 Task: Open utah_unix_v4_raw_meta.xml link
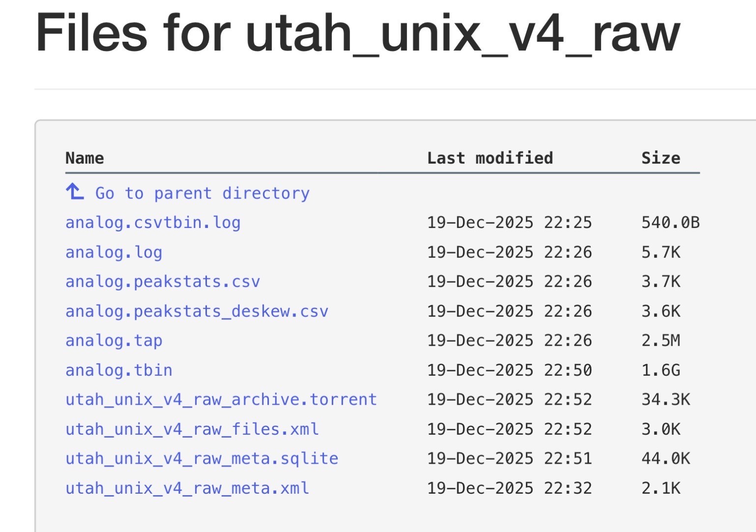tap(187, 488)
